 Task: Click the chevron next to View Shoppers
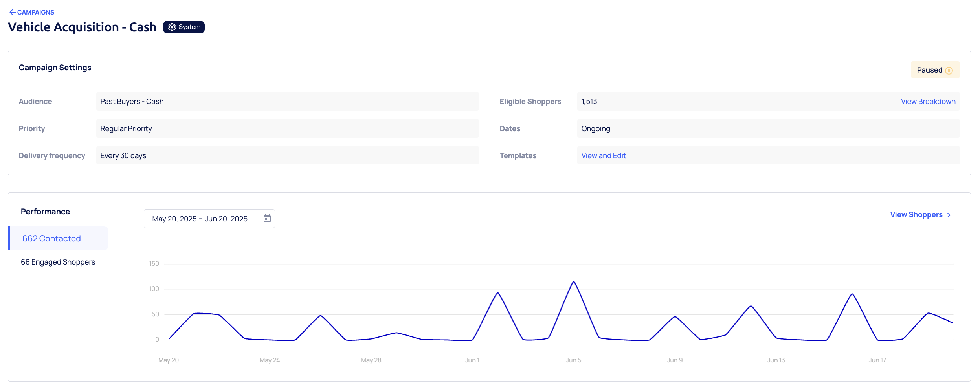tap(949, 215)
